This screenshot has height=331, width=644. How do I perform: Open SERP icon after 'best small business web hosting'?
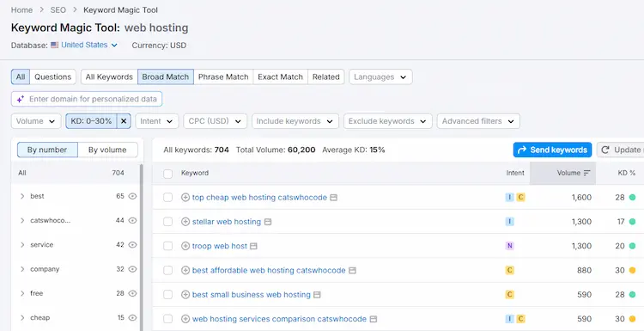(x=317, y=295)
